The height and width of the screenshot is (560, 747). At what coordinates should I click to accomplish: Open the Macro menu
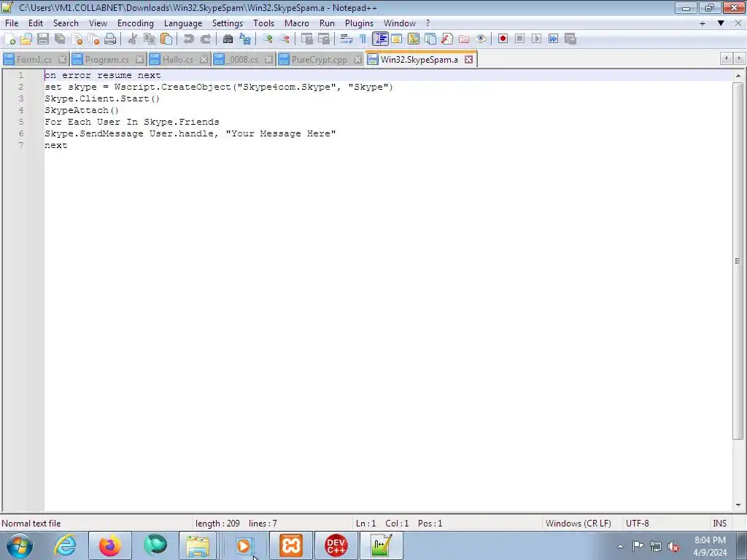296,23
